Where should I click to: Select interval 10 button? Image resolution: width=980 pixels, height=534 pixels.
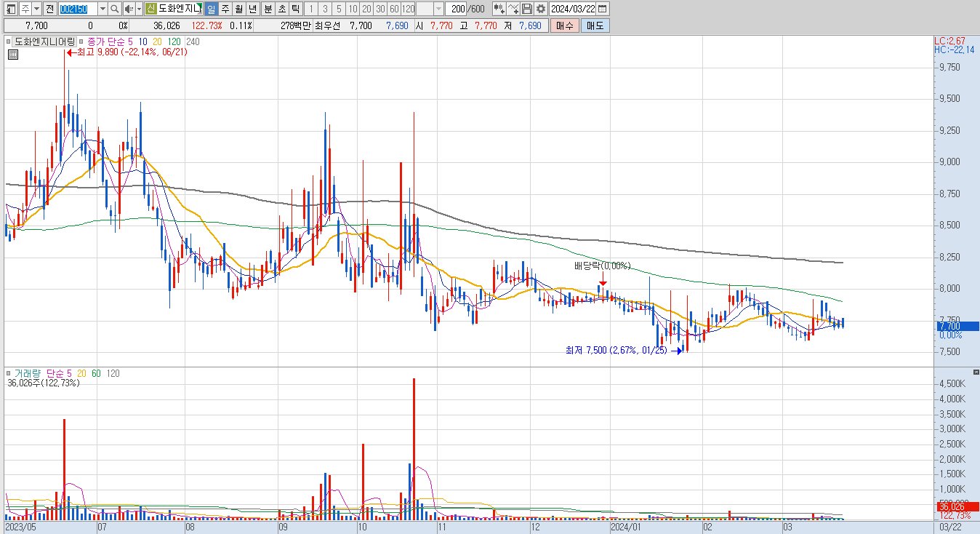353,9
